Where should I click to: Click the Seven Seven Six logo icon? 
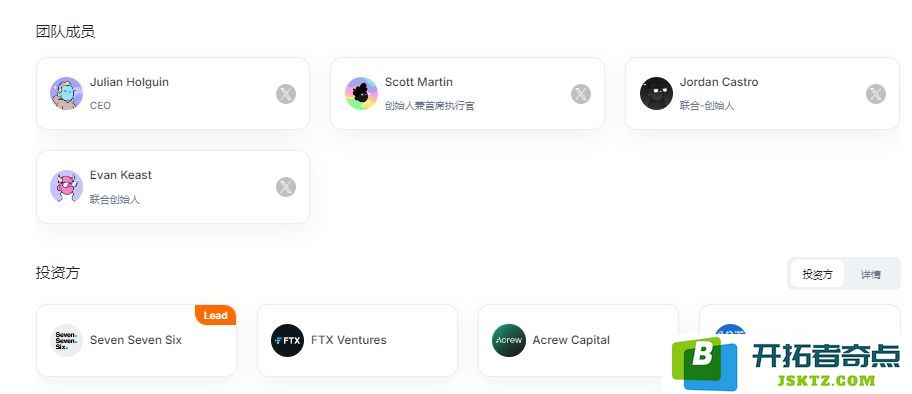coord(66,340)
